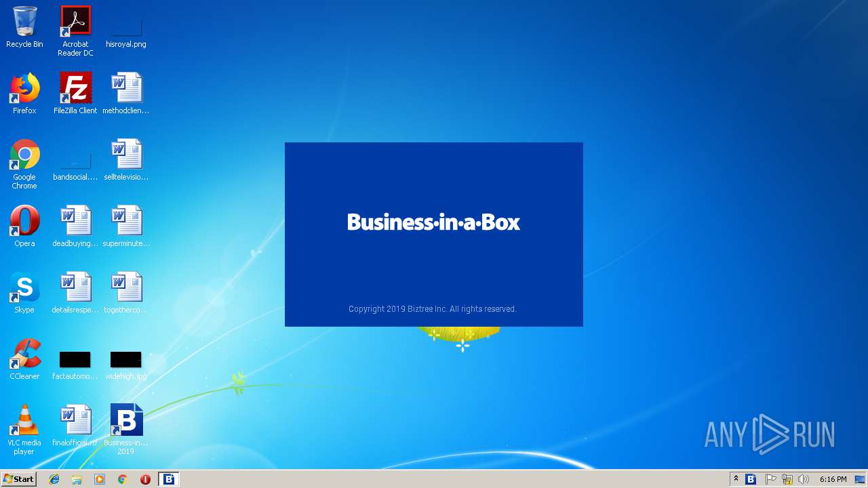Select the togetherco... Word document
The image size is (868, 488).
(x=126, y=293)
